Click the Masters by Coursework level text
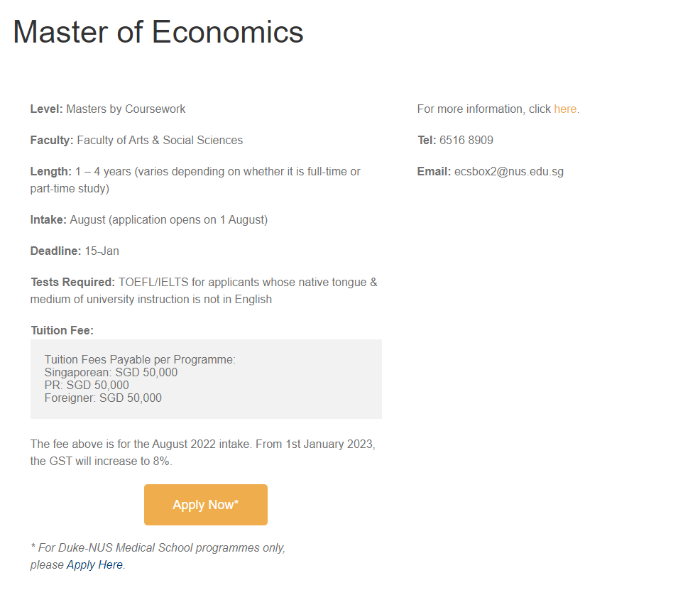This screenshot has height=590, width=700. click(x=126, y=109)
